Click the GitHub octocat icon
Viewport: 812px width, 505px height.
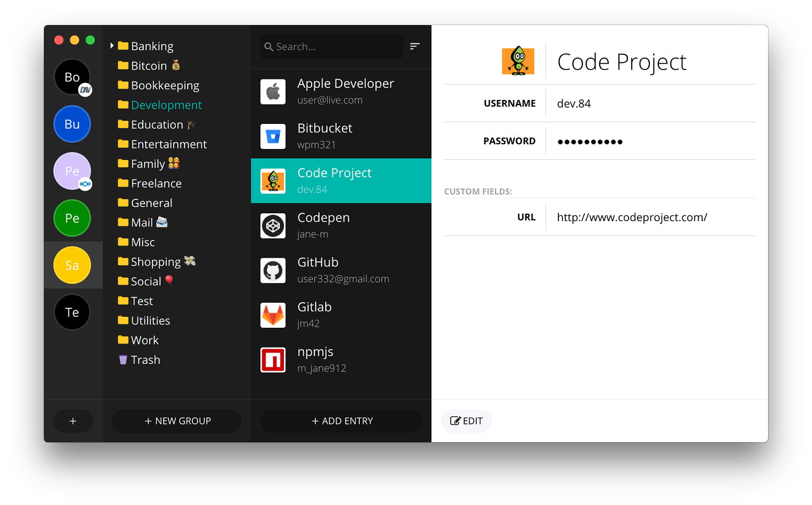(273, 271)
